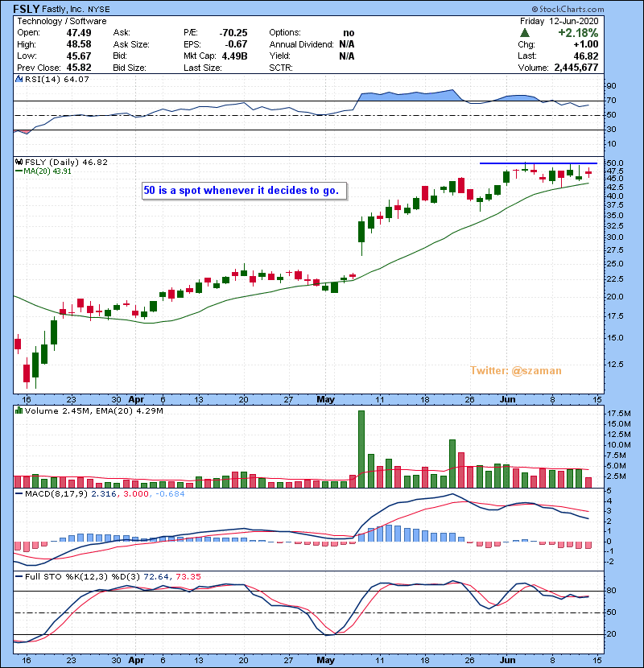Click the 90 level on the RSI axis
This screenshot has width=644, height=668.
(611, 85)
